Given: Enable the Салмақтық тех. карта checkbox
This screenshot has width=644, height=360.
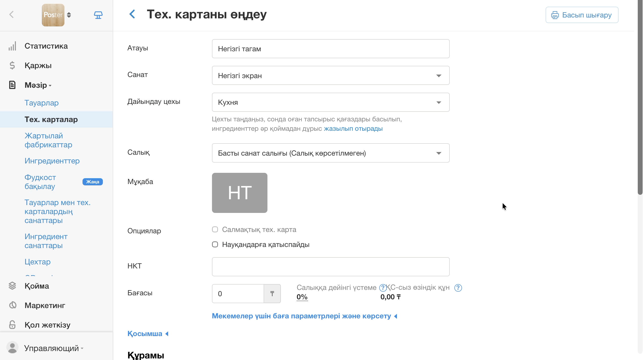Looking at the screenshot, I should click(x=215, y=229).
